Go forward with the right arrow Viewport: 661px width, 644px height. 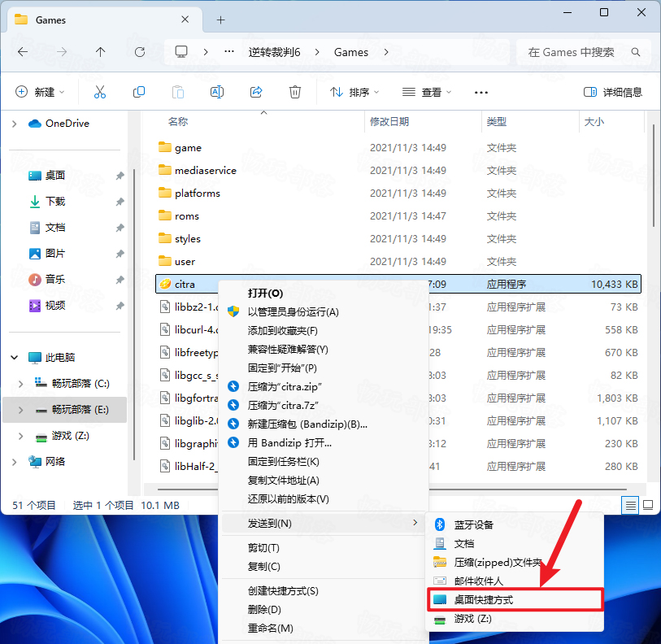click(62, 52)
